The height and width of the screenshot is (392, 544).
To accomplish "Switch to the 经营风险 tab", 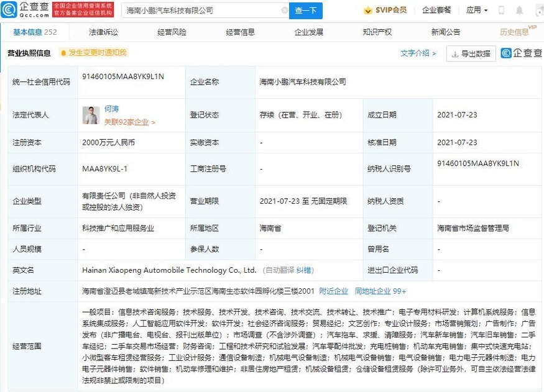I will point(172,32).
